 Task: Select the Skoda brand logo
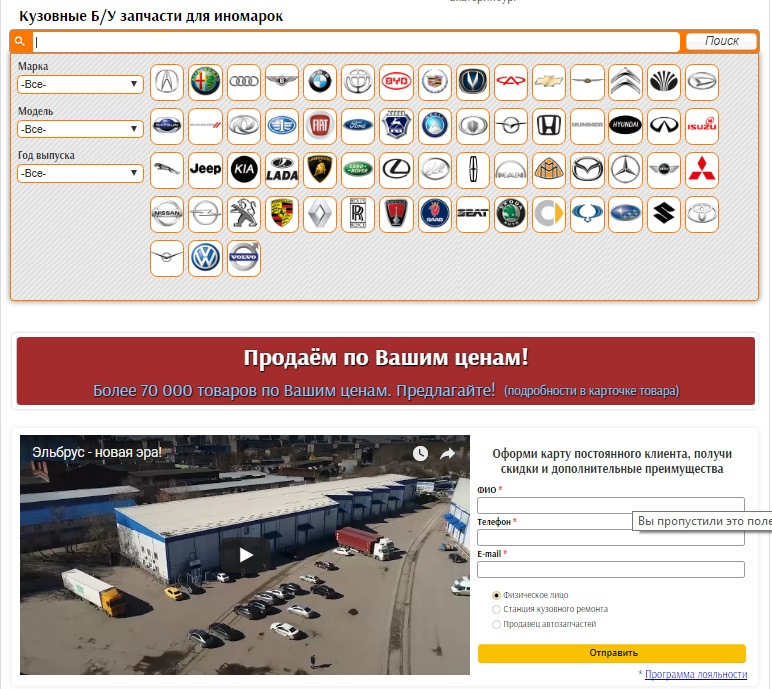[x=511, y=214]
